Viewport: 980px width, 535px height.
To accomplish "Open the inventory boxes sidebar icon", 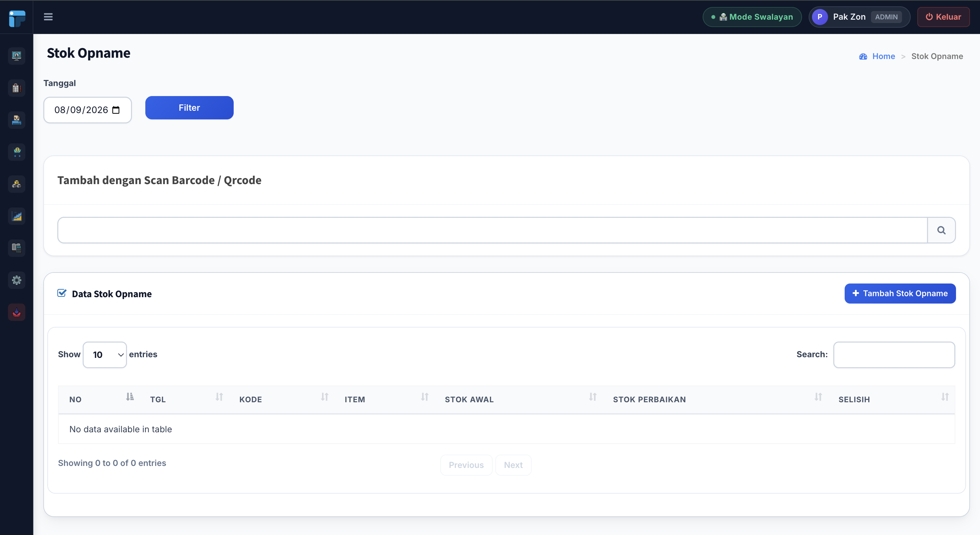I will click(x=16, y=184).
